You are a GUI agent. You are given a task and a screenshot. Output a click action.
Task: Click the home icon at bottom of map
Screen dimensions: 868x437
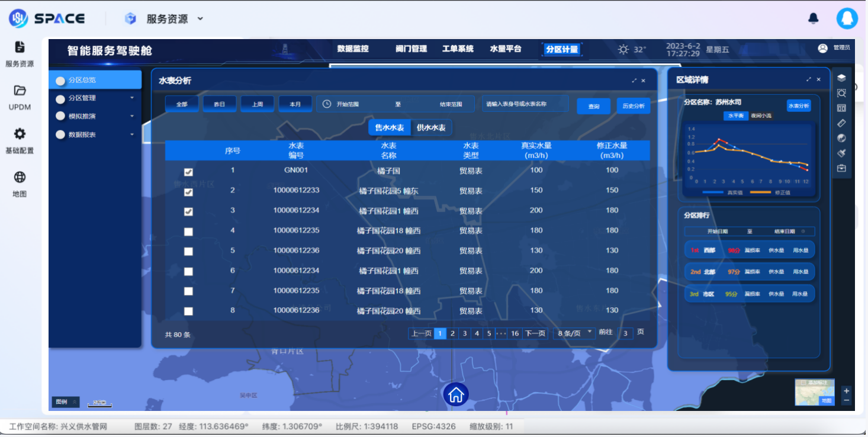(455, 394)
